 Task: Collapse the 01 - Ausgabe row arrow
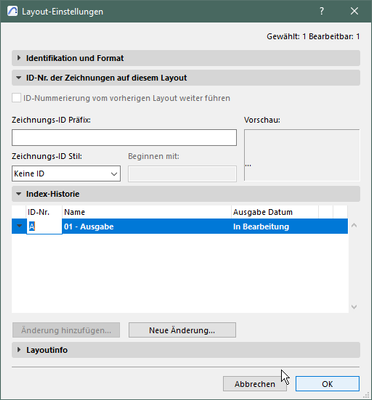(19, 226)
